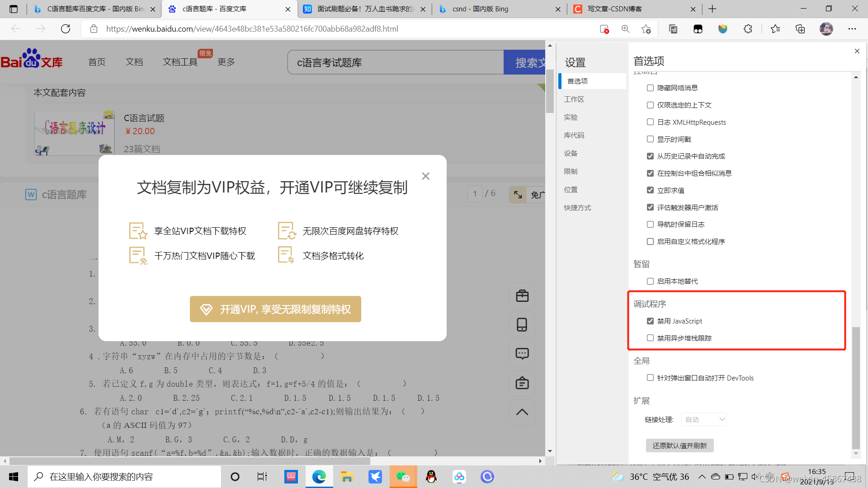Image resolution: width=868 pixels, height=488 pixels.
Task: Open browser extensions puzzle icon
Action: [x=748, y=29]
